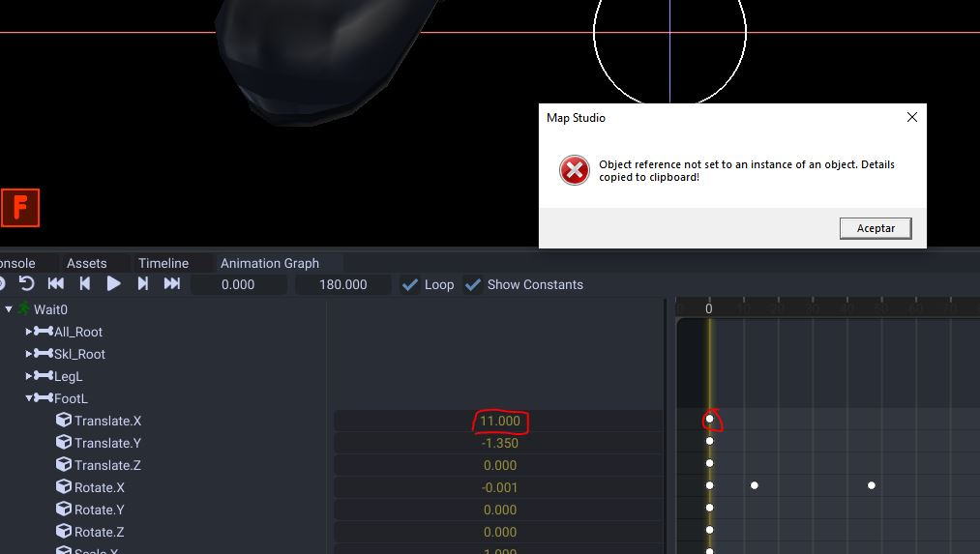This screenshot has height=554, width=980.
Task: Jump to first frame of animation
Action: (55, 283)
